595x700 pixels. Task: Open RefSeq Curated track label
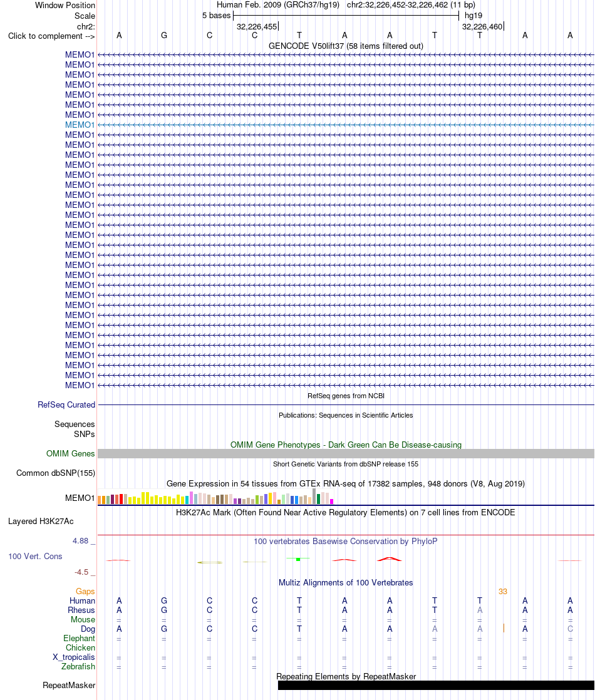pyautogui.click(x=66, y=405)
